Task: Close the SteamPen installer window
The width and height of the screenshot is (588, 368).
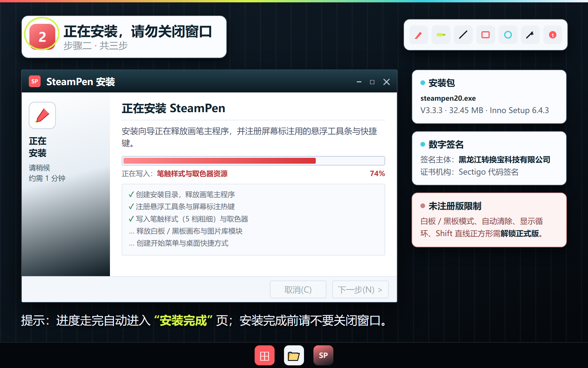Action: point(387,82)
